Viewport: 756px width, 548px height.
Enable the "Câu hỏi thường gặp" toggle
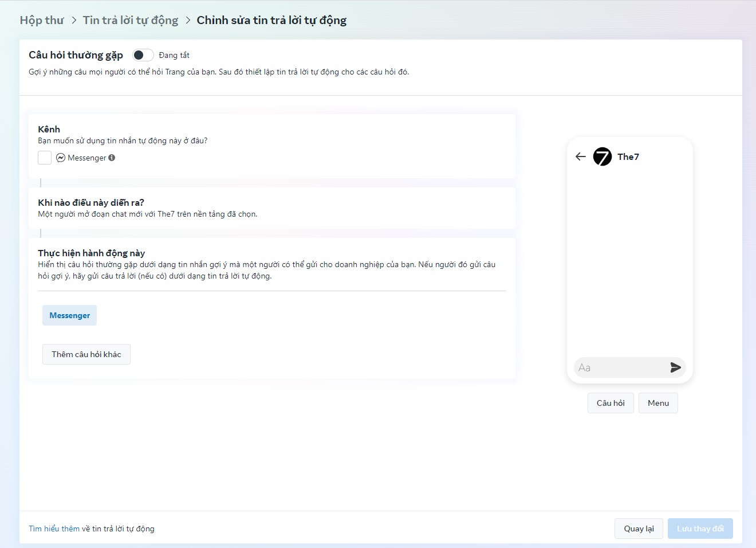[143, 54]
